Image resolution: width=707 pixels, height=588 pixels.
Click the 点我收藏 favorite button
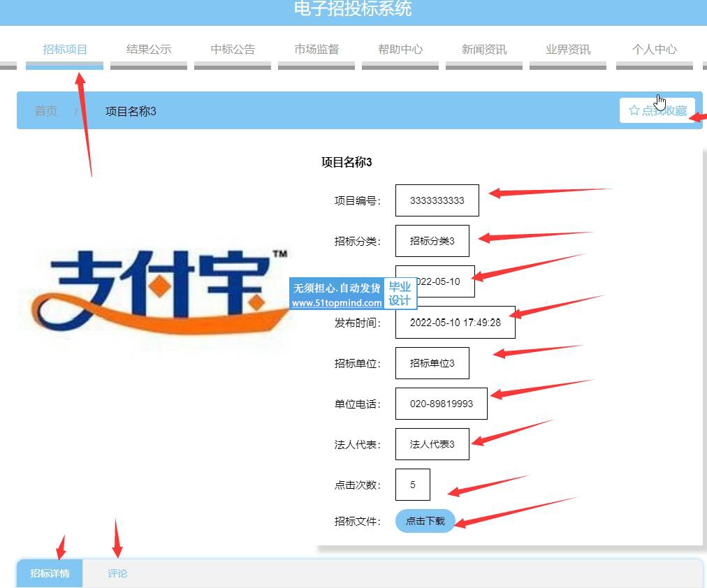pos(657,110)
